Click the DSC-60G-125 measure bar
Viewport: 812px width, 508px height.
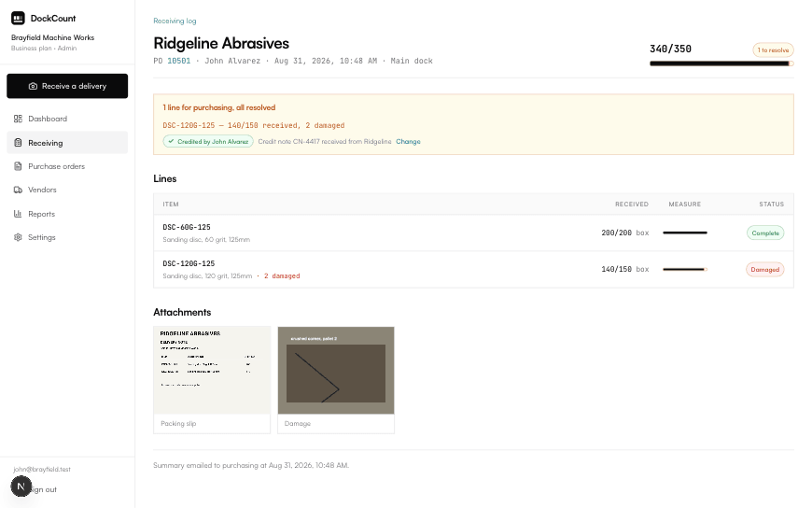(x=685, y=233)
